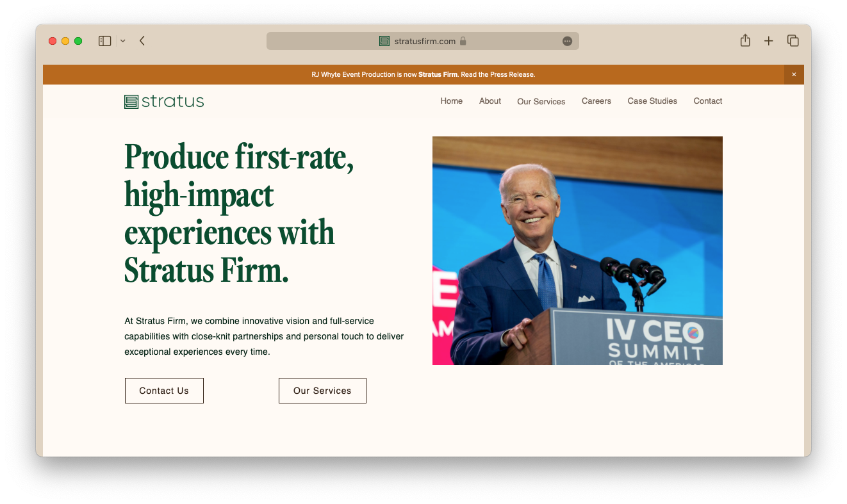
Task: Open the Read the Press Release link
Action: [x=498, y=74]
